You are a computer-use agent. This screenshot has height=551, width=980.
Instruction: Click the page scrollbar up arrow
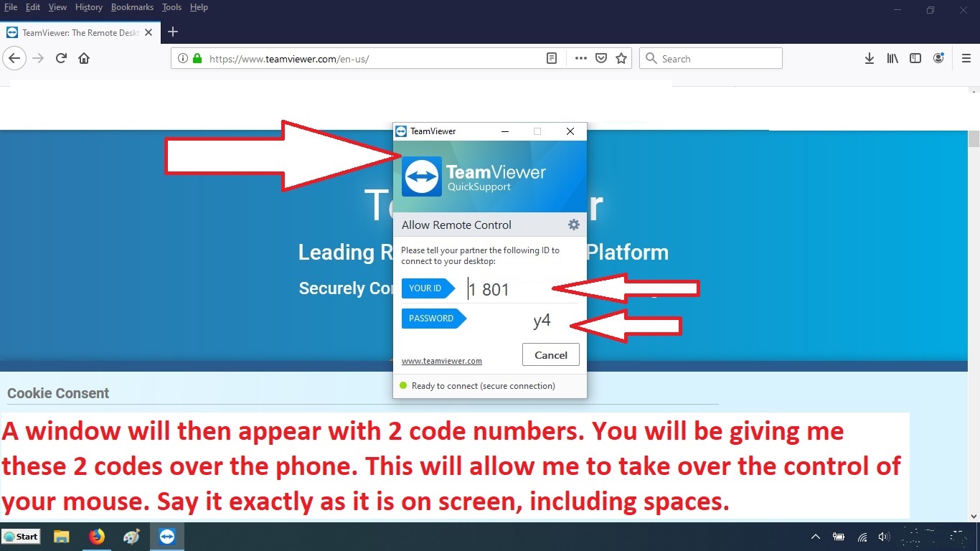point(974,93)
